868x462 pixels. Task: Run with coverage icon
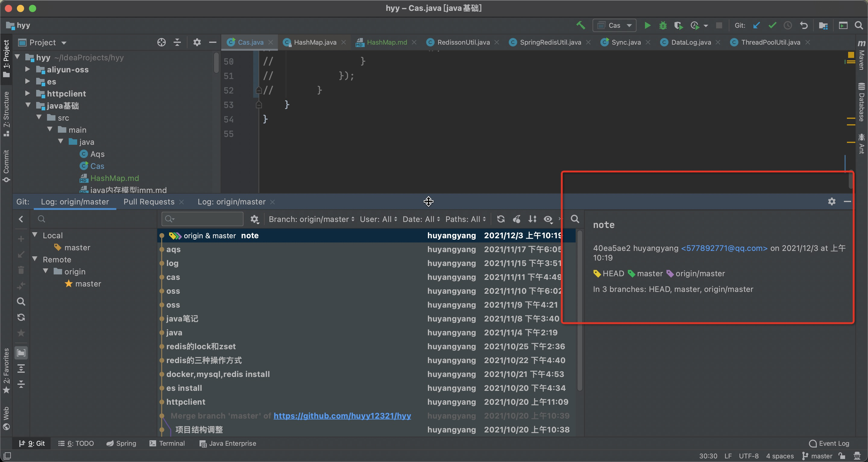click(678, 26)
